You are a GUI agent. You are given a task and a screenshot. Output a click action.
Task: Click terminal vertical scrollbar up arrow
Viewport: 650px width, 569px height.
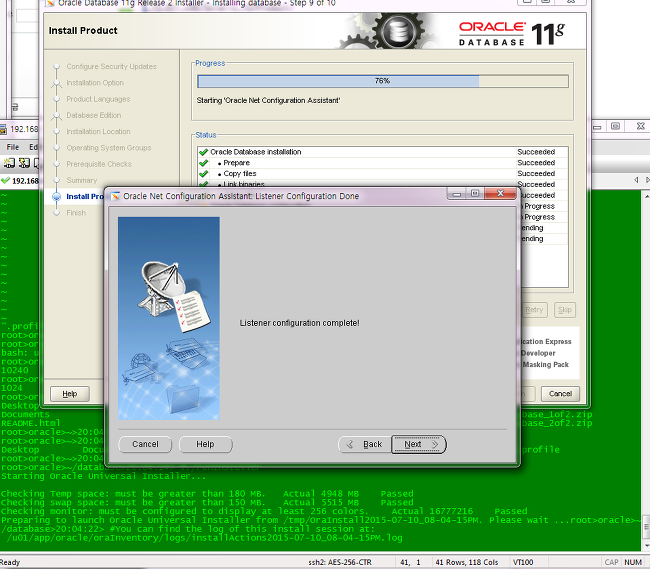[646, 194]
